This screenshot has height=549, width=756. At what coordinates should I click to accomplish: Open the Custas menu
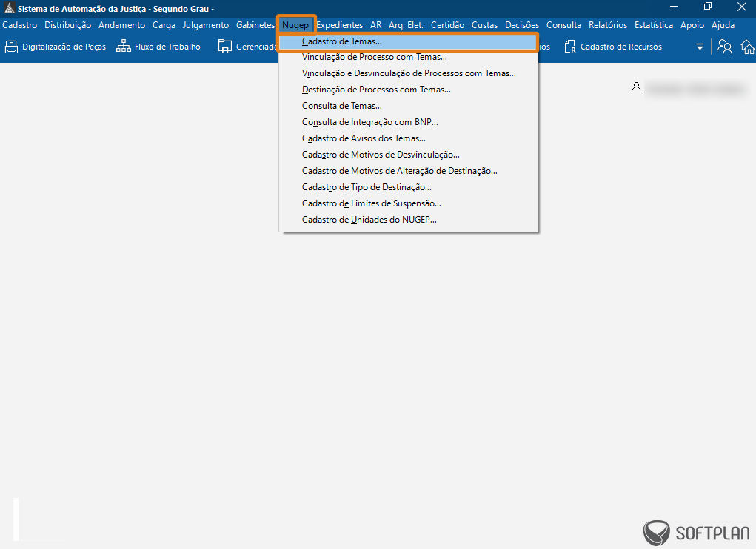(484, 25)
